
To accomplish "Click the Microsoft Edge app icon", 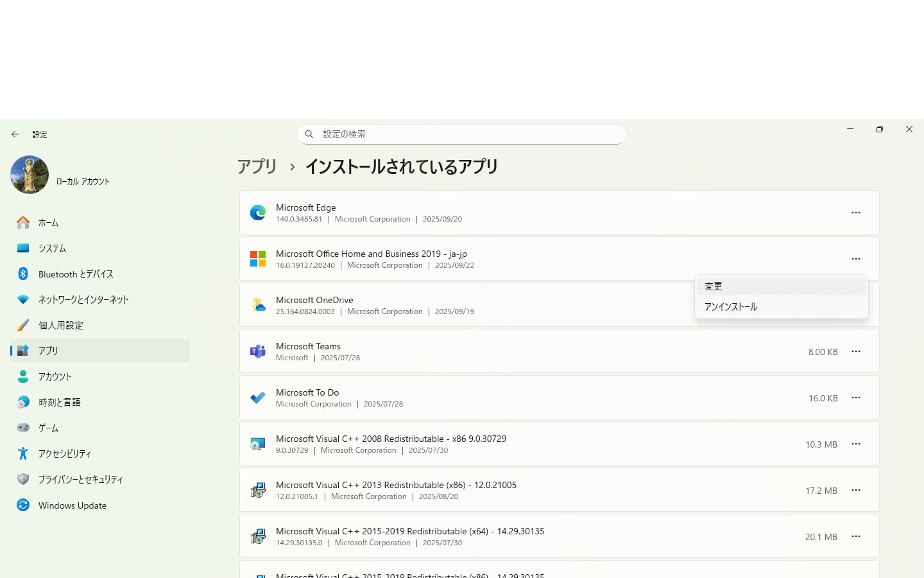I will click(x=258, y=213).
